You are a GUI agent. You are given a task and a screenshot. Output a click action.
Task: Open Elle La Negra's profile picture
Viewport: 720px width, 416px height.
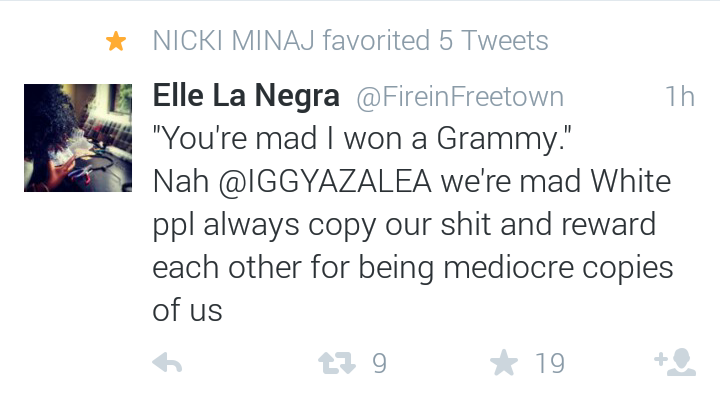pos(78,138)
